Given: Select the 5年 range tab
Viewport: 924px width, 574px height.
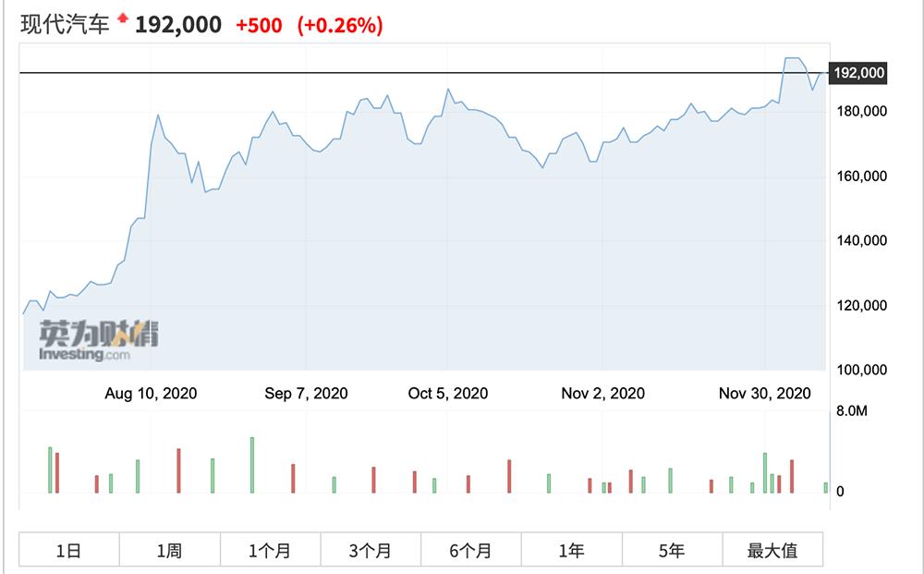Looking at the screenshot, I should (672, 551).
